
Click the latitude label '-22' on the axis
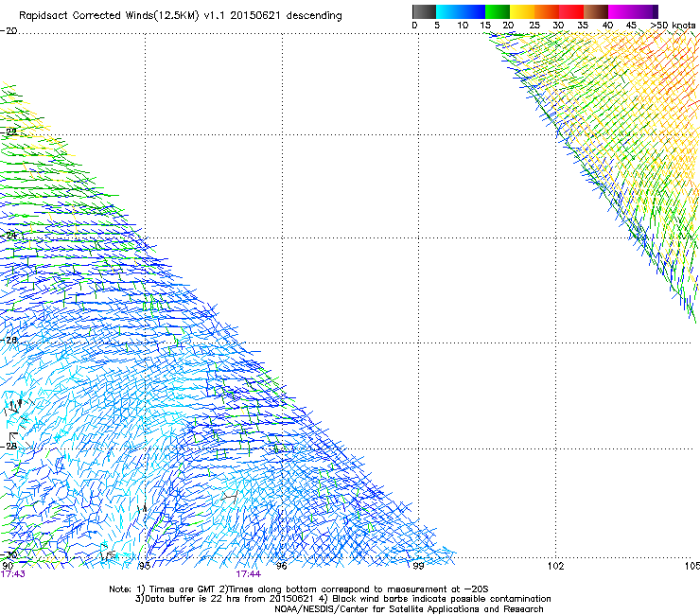[9, 132]
